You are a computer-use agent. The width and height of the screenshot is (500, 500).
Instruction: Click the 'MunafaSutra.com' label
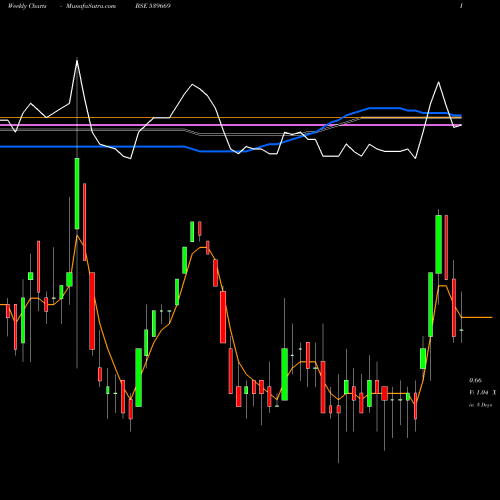[91, 6]
